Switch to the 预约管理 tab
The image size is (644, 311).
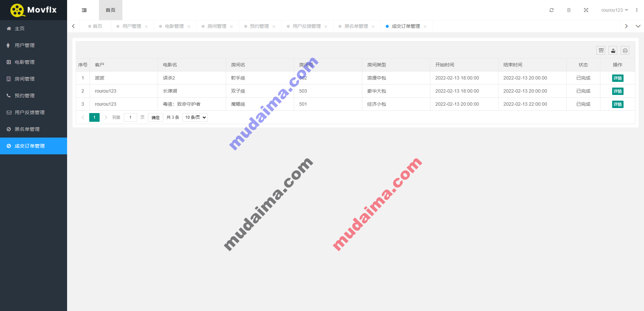click(259, 26)
